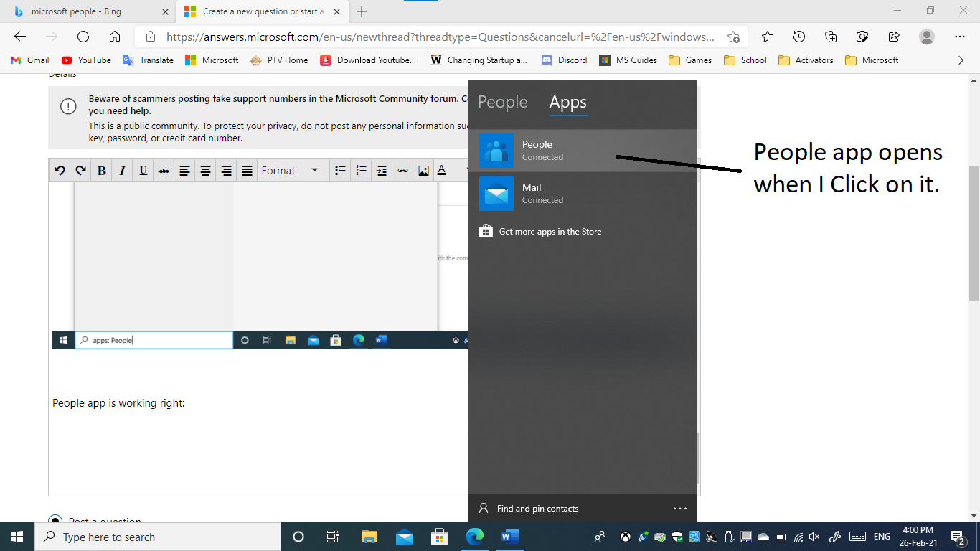Expand the School bookmark folder
Screen dimensions: 980x551
745,60
